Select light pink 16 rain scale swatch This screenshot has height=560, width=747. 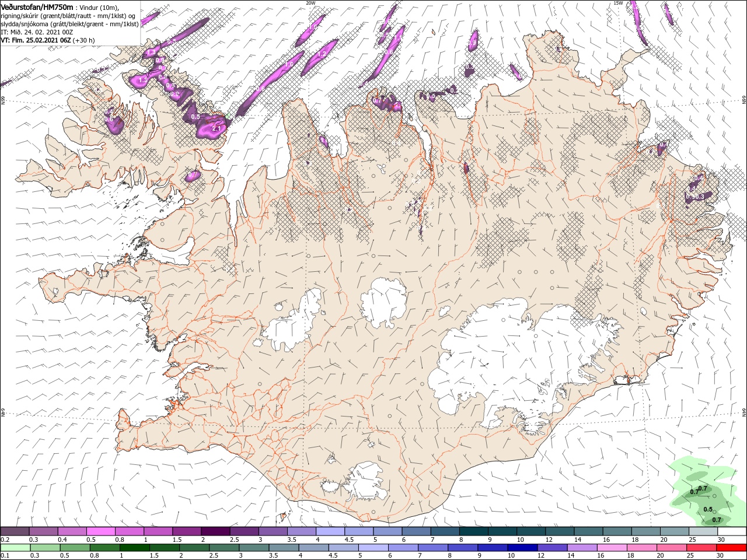point(612,547)
